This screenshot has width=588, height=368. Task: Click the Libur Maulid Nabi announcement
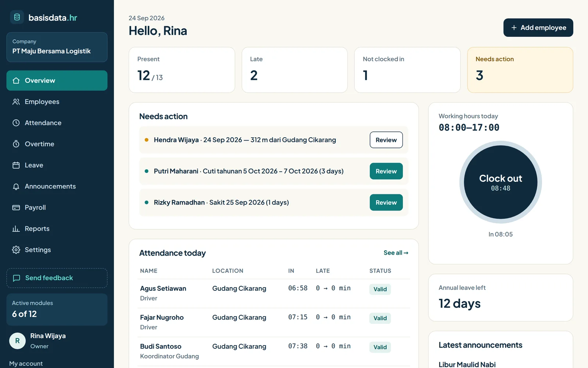click(467, 364)
